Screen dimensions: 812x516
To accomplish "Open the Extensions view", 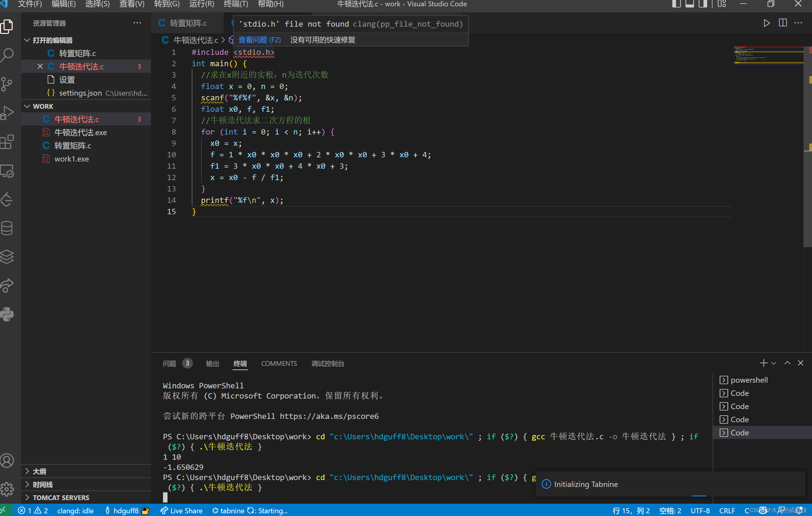I will click(x=7, y=142).
